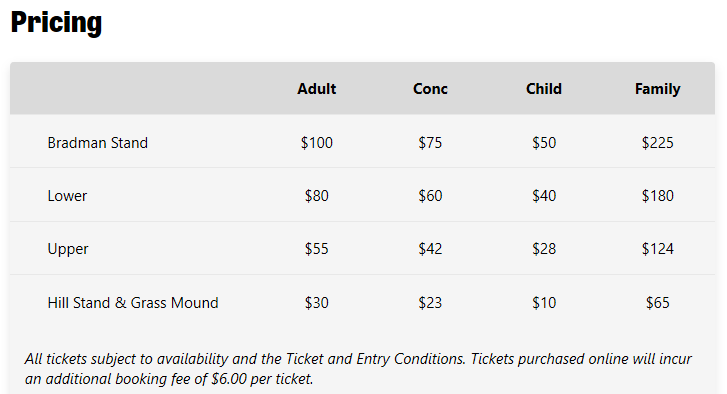727x394 pixels.
Task: Click the $40 Lower child price
Action: click(x=544, y=196)
